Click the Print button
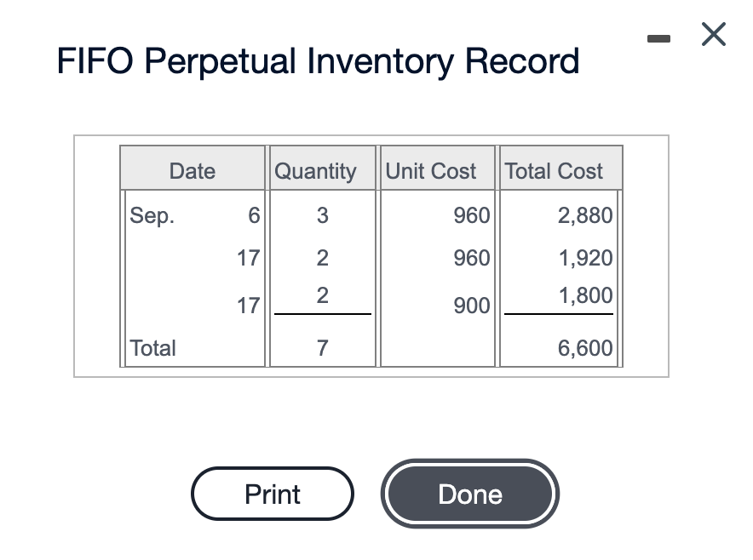This screenshot has height=560, width=753. pos(273,494)
